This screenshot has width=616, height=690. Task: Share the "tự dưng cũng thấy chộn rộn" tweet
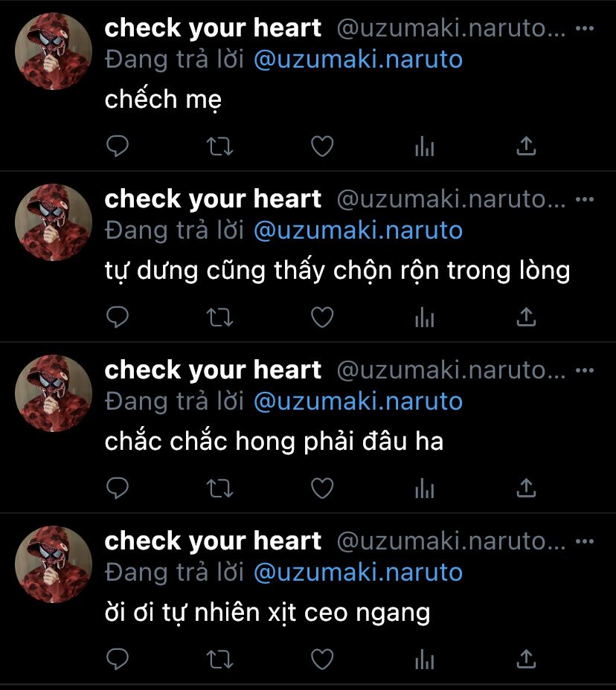[x=526, y=317]
